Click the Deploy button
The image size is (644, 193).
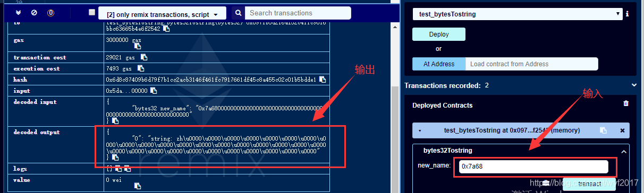(439, 34)
